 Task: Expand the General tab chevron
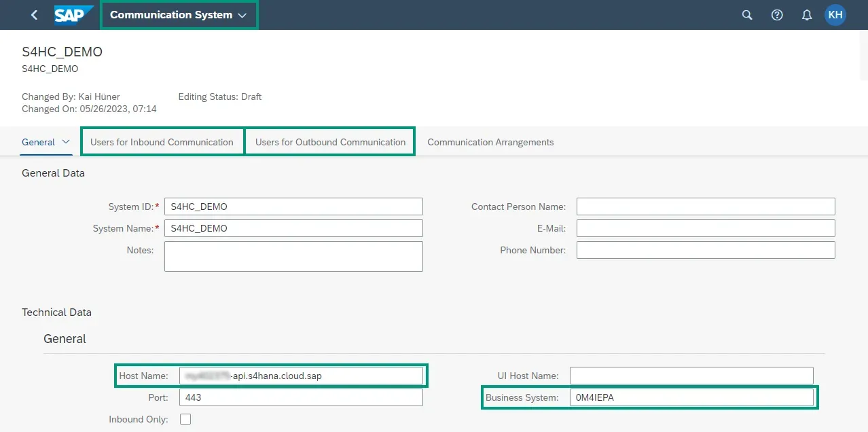tap(66, 142)
